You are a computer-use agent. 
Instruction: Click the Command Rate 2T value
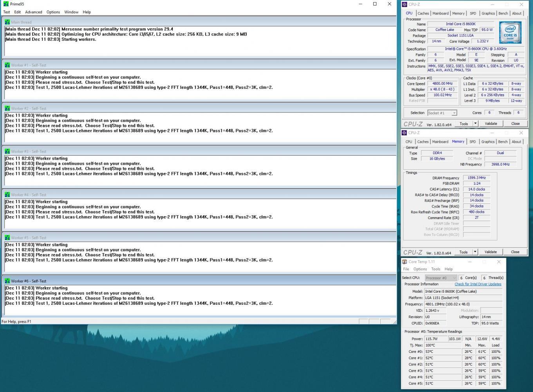click(x=477, y=218)
